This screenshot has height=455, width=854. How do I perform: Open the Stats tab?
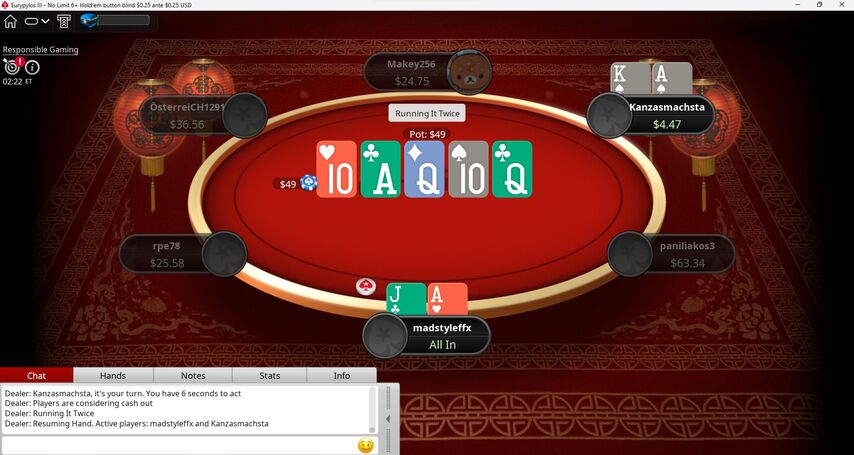point(270,375)
